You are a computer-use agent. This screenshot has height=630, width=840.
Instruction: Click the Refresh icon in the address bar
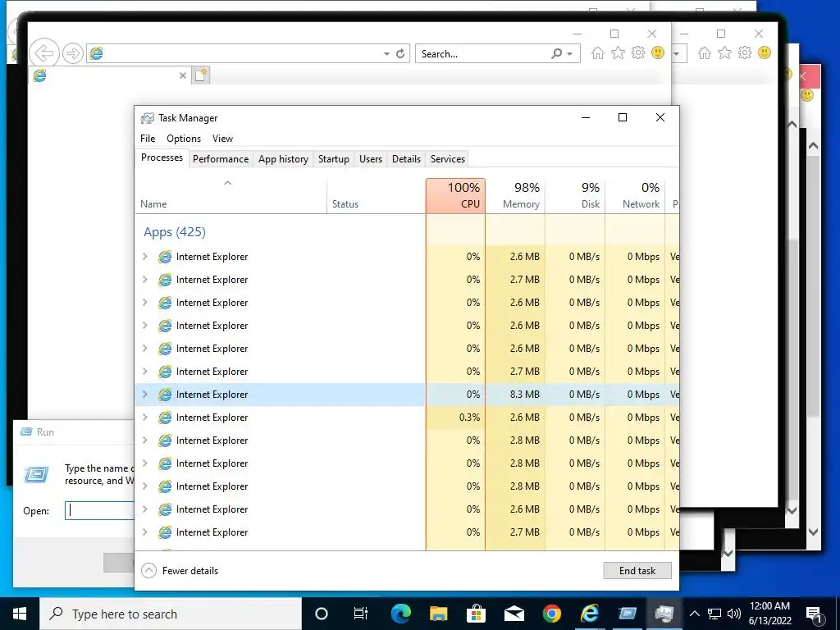coord(400,53)
